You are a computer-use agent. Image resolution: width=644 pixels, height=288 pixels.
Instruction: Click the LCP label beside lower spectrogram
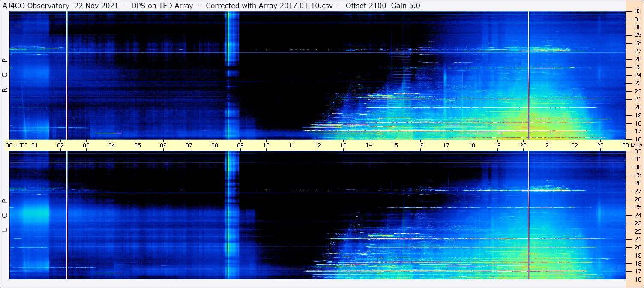click(x=5, y=215)
